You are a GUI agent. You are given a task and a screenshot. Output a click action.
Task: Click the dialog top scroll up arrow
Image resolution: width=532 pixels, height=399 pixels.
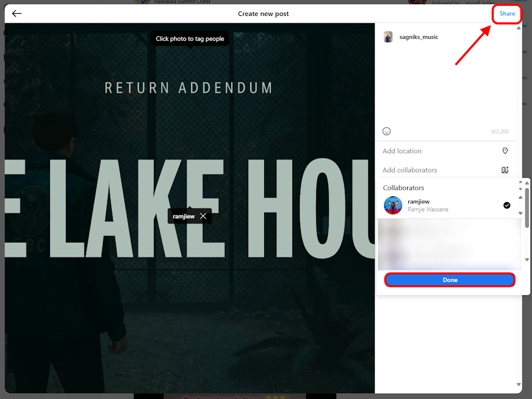coord(518,28)
